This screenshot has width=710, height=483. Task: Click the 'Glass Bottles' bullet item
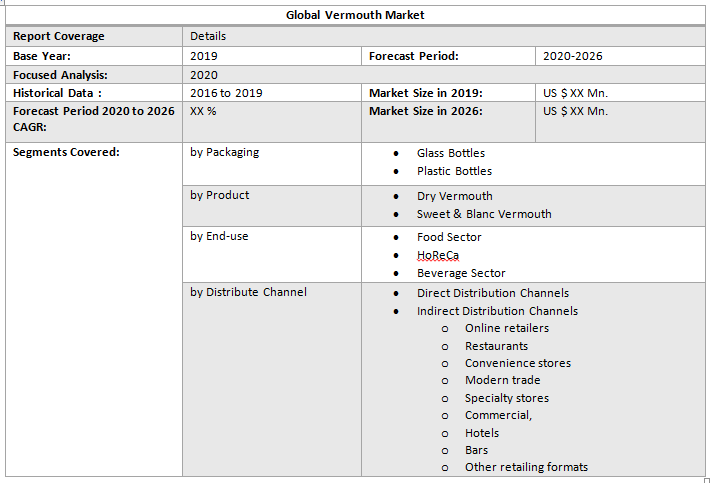(450, 153)
